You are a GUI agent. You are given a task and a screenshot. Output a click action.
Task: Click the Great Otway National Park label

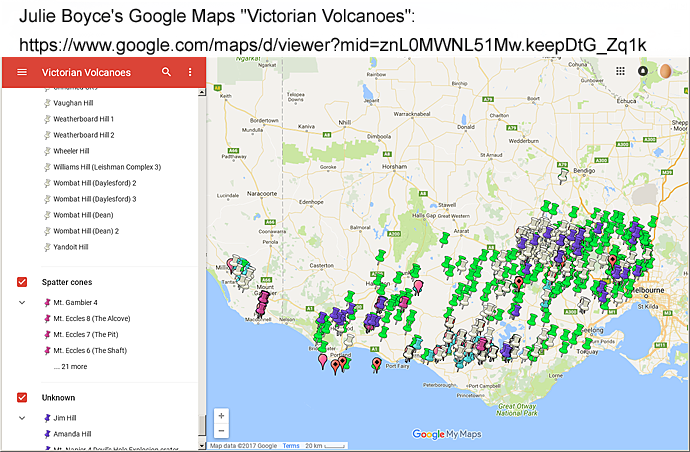click(517, 410)
